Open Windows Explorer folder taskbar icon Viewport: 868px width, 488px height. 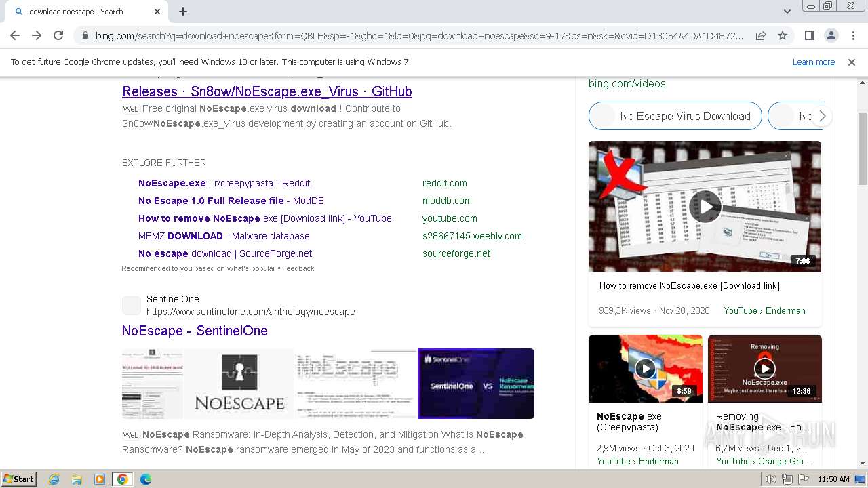(x=77, y=479)
